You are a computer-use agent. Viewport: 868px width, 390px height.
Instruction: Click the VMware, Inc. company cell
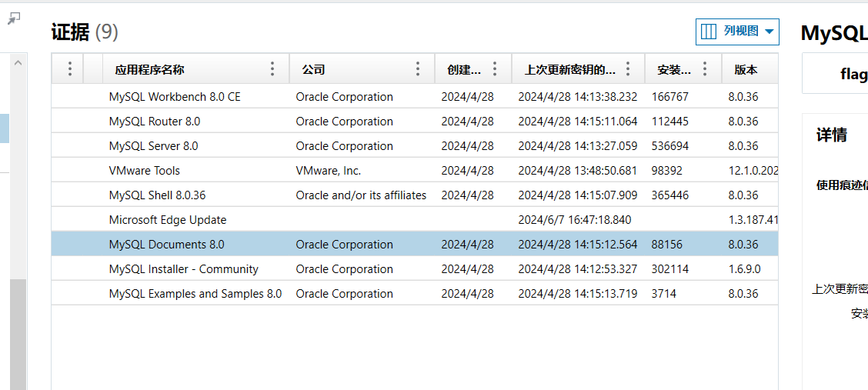tap(329, 171)
